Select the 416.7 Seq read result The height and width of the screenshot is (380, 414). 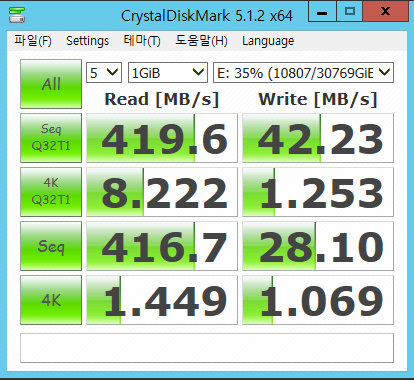(162, 246)
